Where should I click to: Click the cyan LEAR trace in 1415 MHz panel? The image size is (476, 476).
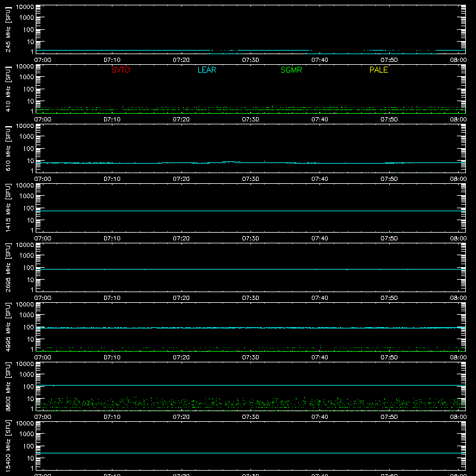click(x=250, y=211)
